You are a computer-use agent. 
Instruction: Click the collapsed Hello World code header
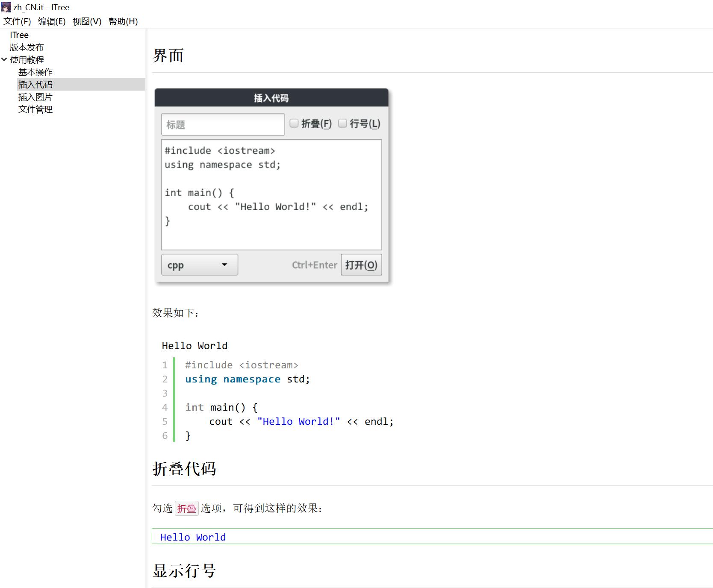[x=192, y=537]
